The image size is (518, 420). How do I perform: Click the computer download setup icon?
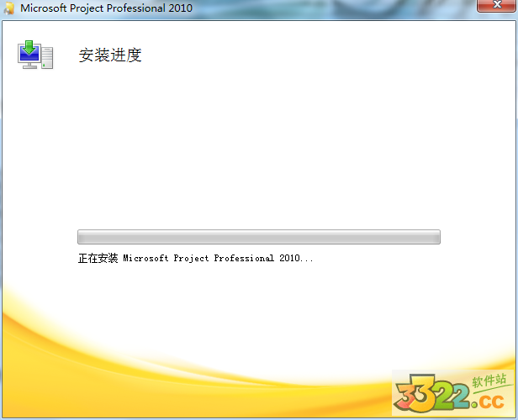pyautogui.click(x=35, y=55)
